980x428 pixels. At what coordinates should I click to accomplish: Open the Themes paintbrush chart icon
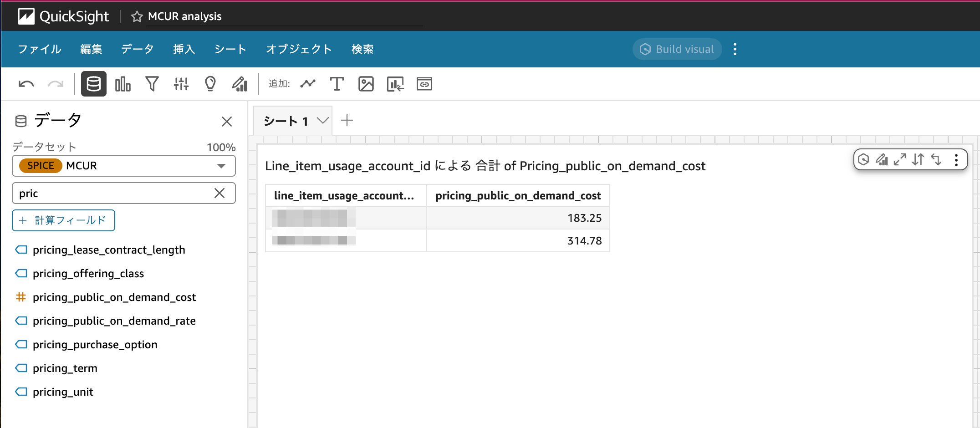[240, 84]
